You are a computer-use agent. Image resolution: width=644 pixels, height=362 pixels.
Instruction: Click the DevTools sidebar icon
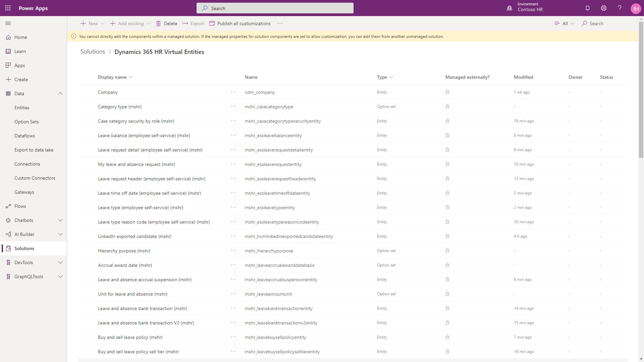[x=8, y=262]
